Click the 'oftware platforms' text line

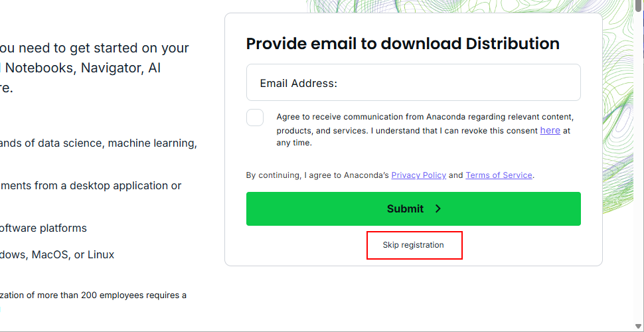pos(44,228)
